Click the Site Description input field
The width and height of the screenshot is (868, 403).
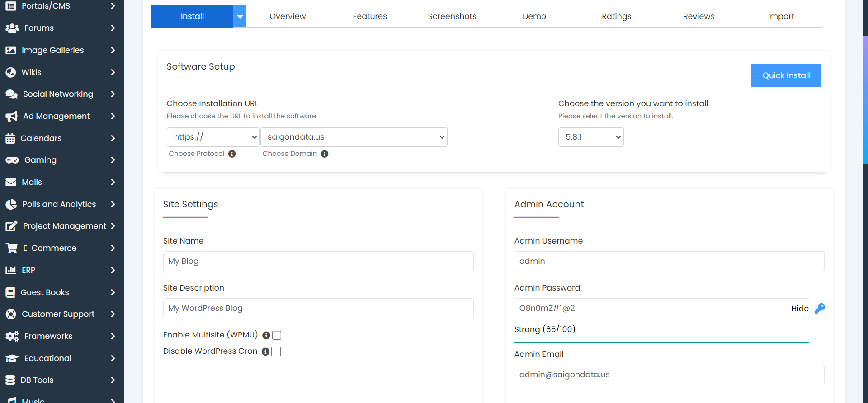(x=318, y=308)
